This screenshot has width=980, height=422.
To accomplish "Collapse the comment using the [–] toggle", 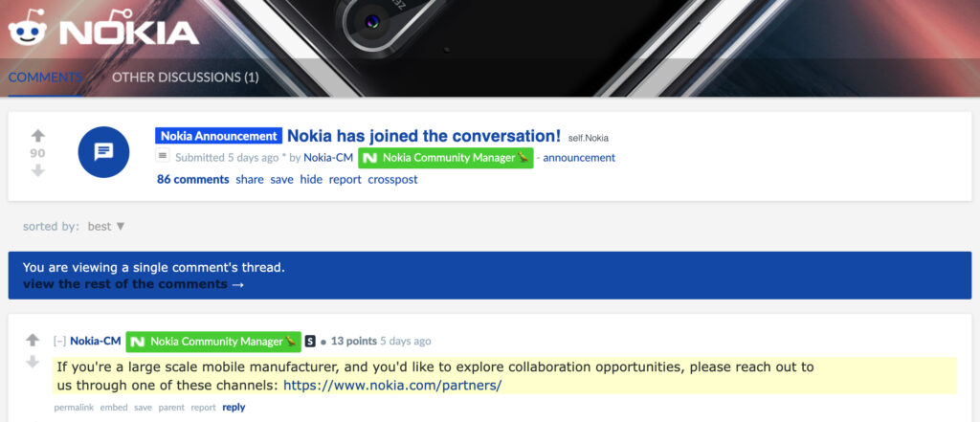I will pyautogui.click(x=60, y=342).
